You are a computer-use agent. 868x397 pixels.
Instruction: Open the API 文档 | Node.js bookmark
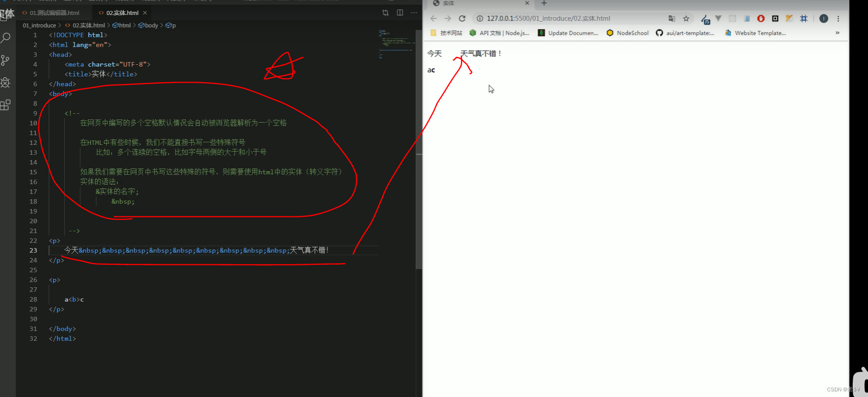point(499,33)
